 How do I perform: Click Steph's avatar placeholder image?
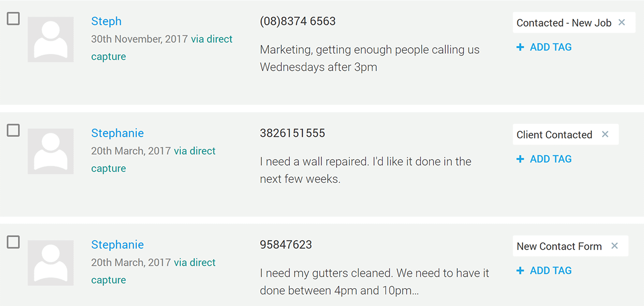point(51,39)
